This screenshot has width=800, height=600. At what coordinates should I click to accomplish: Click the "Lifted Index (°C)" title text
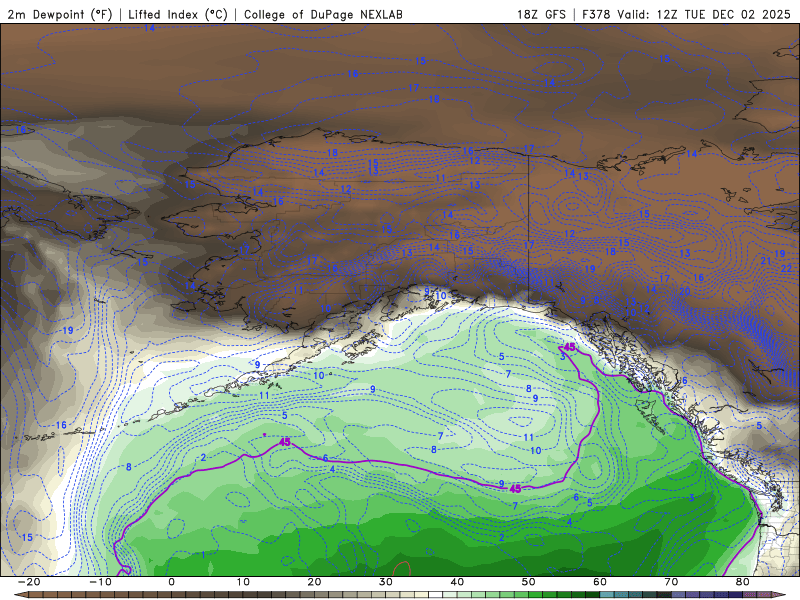(178, 14)
